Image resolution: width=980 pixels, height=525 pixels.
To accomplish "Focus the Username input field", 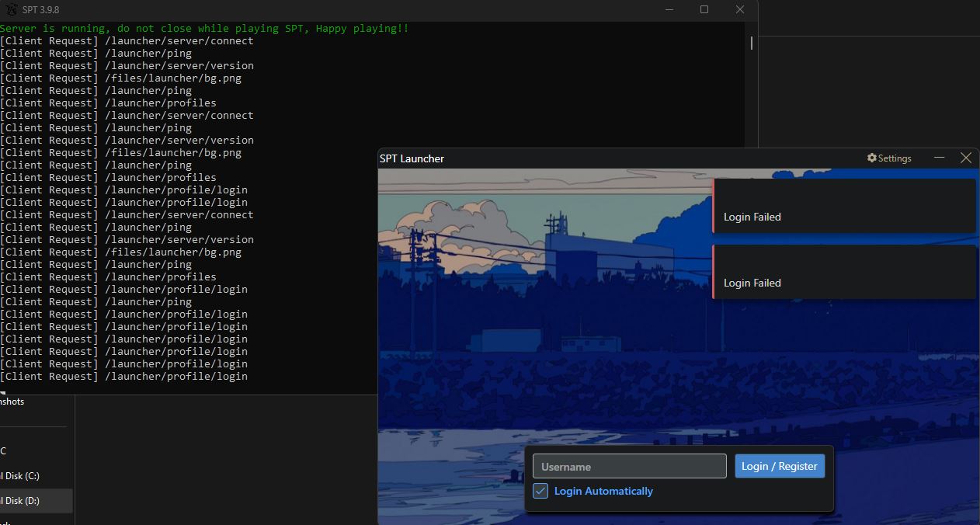I will [x=630, y=466].
